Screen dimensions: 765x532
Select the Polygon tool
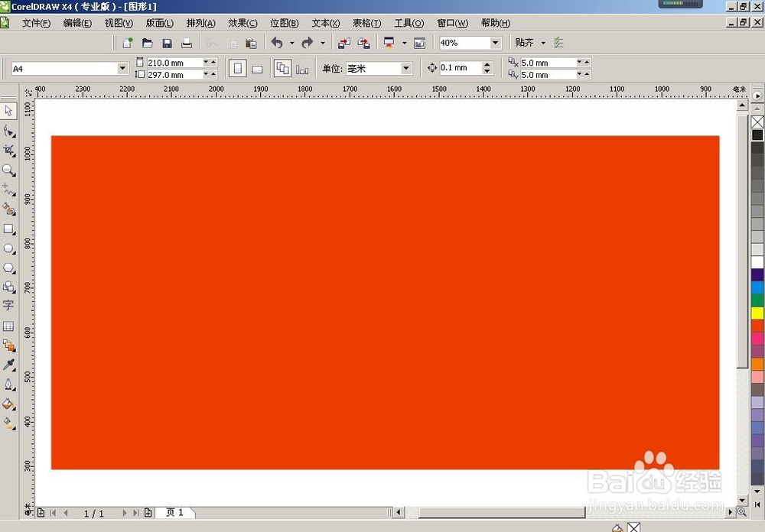click(8, 268)
